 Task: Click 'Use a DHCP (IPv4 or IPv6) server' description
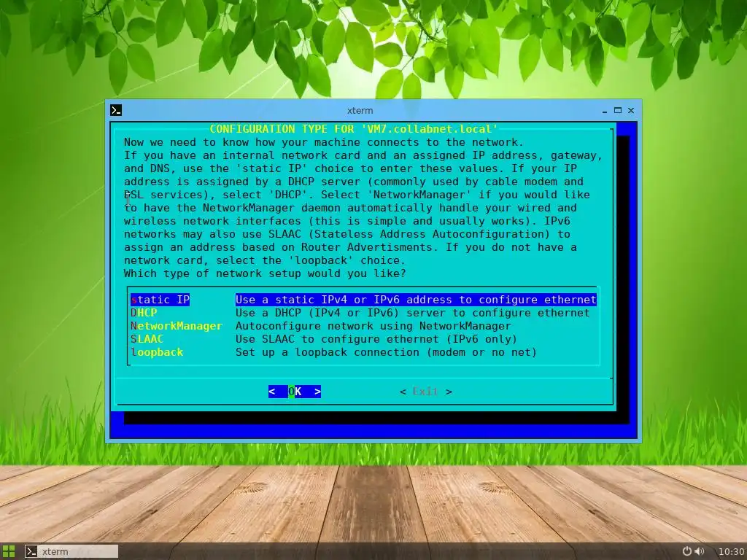pos(413,313)
